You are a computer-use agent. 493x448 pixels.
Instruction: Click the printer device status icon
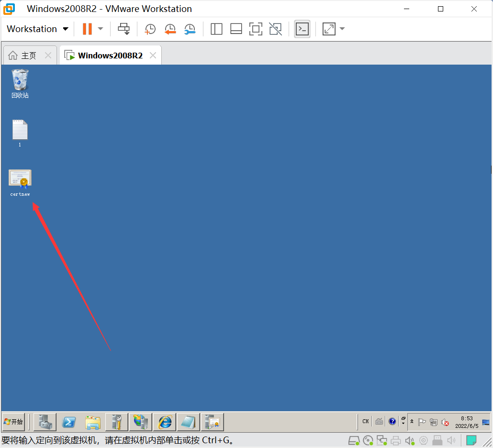pyautogui.click(x=395, y=440)
